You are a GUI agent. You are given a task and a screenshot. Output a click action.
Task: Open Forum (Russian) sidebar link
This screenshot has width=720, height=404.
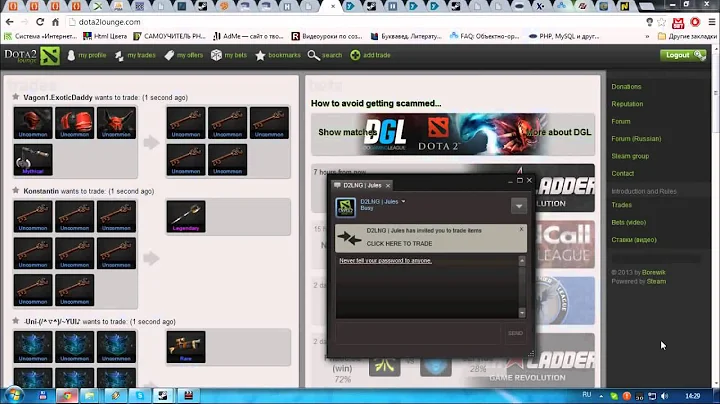tap(636, 139)
